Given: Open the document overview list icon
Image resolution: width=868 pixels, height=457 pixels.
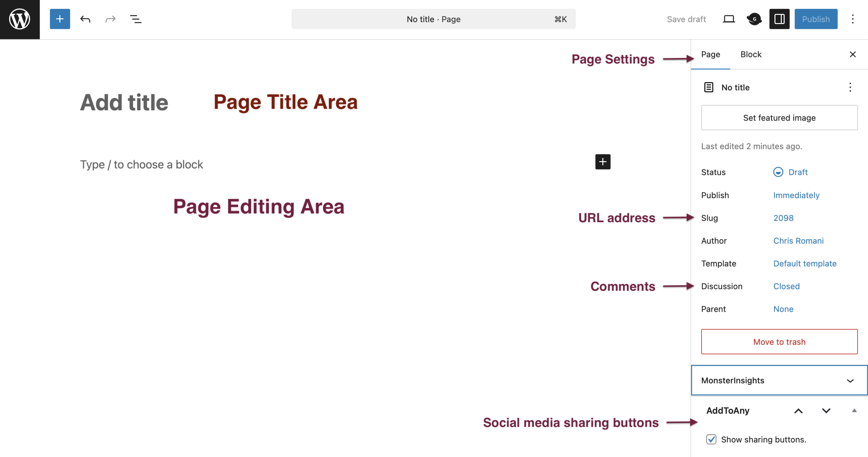Looking at the screenshot, I should pos(136,19).
